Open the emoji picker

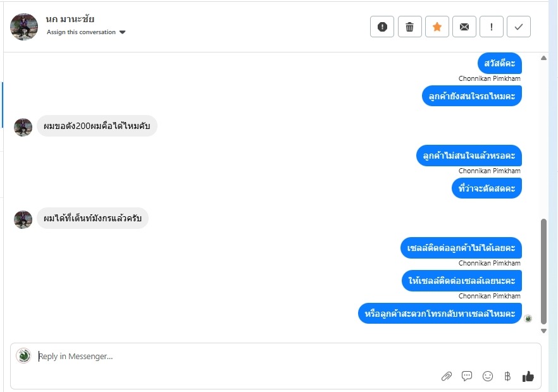point(488,376)
